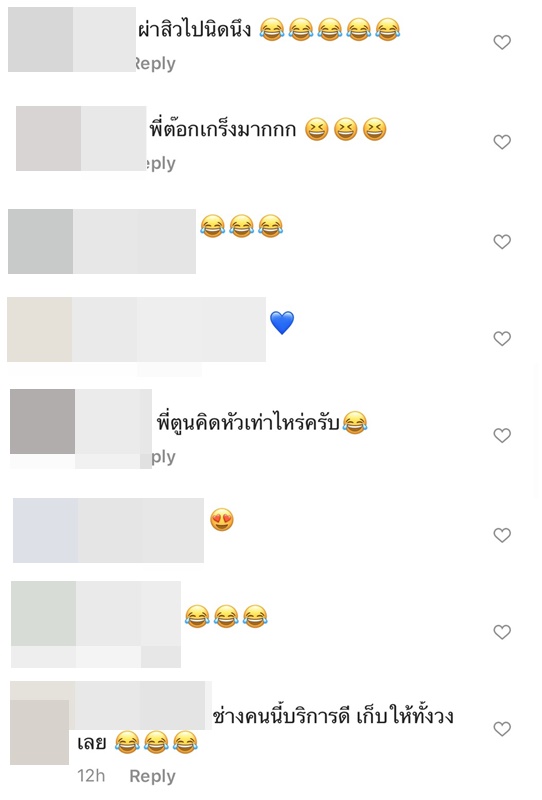Like the comment 'พี่ต๊อกเกร็งมากกก'
Image resolution: width=542 pixels, height=800 pixels.
pos(502,142)
